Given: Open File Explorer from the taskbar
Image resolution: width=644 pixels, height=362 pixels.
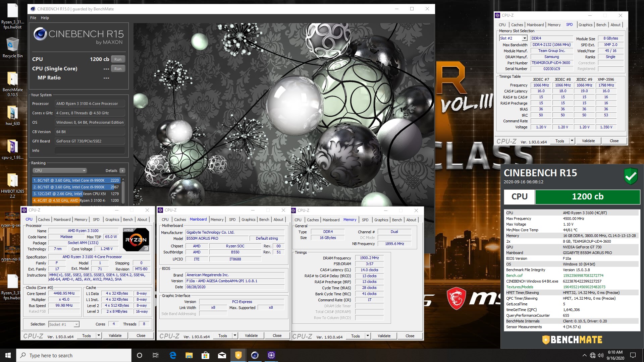Looking at the screenshot, I should click(189, 355).
